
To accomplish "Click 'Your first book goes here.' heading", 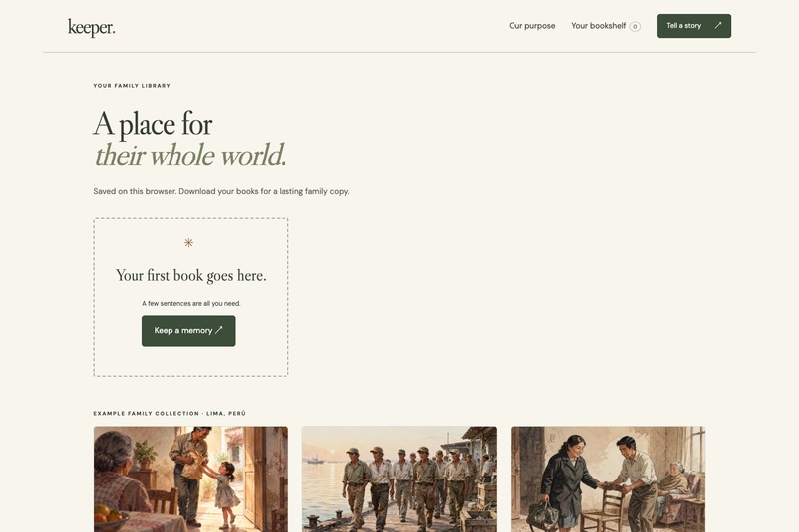I will pos(191,276).
